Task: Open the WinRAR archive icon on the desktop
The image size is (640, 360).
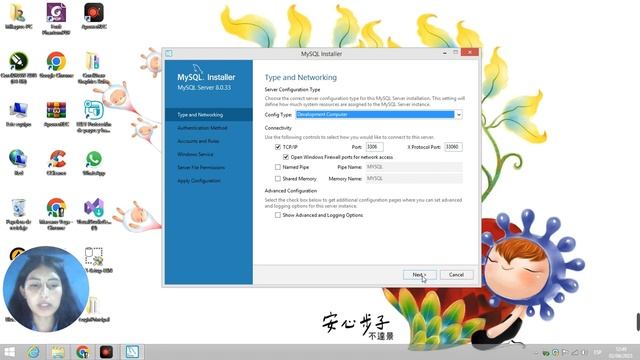Action: tap(56, 113)
